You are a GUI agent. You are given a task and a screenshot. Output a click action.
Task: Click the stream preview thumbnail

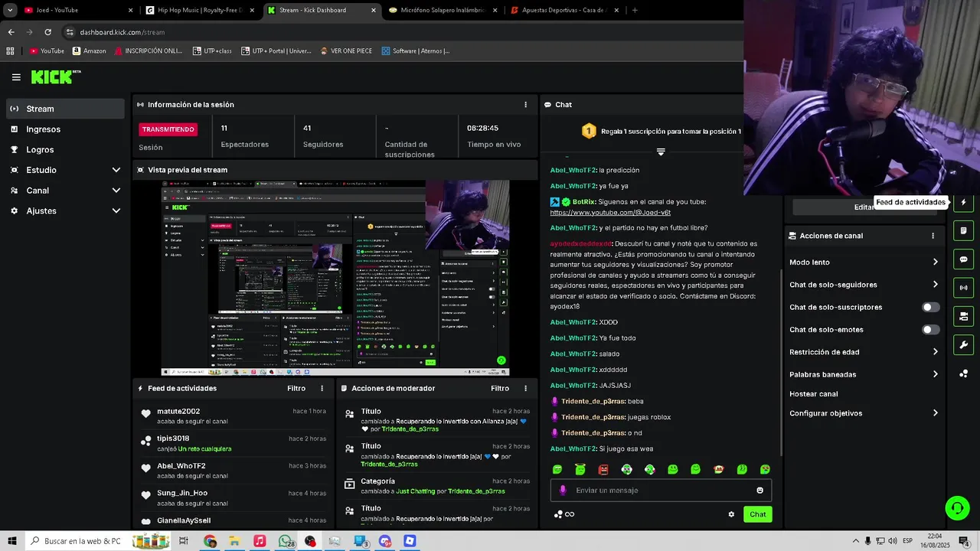tap(335, 278)
